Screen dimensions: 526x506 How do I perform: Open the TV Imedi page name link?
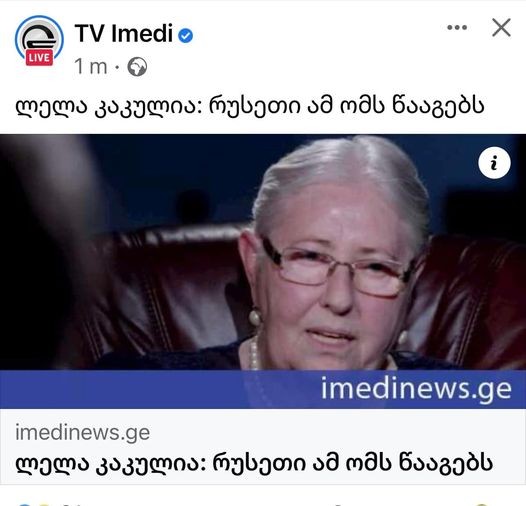tap(124, 34)
